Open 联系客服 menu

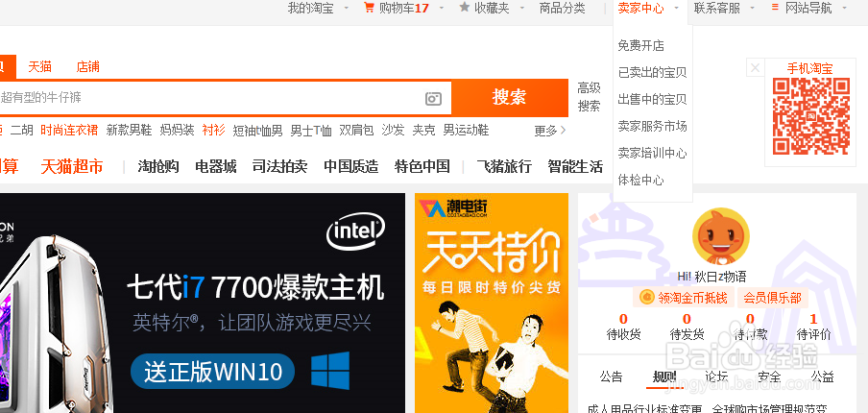[x=717, y=9]
